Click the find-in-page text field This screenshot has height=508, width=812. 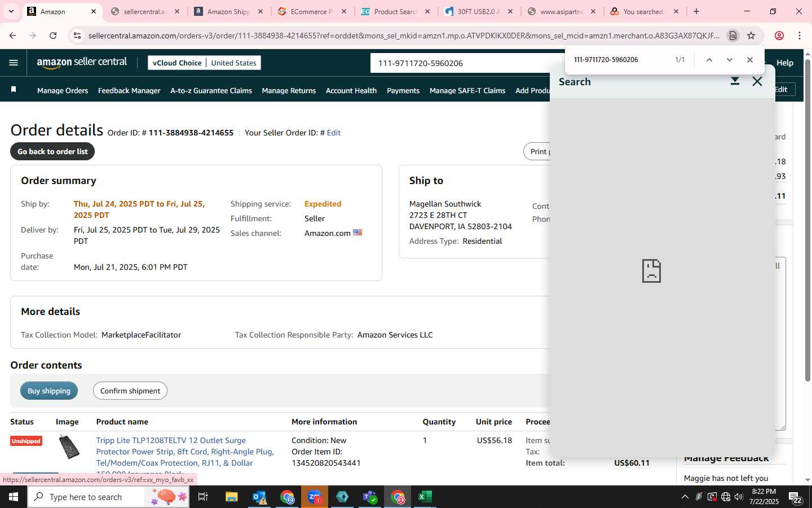[620, 60]
